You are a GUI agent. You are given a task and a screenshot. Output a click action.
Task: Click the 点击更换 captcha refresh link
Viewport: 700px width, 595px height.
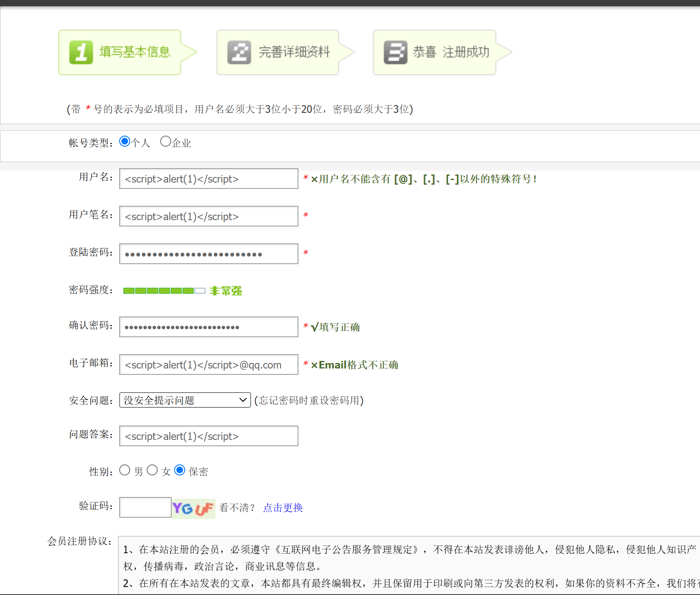click(x=283, y=508)
